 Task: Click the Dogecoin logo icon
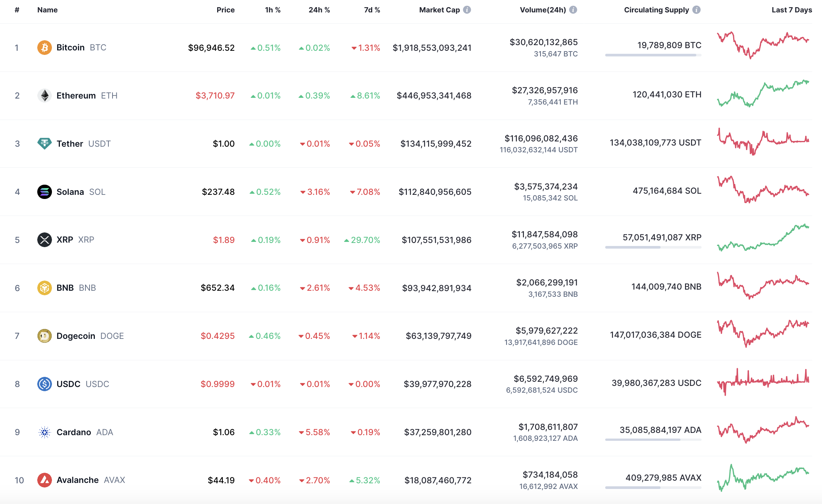(44, 336)
